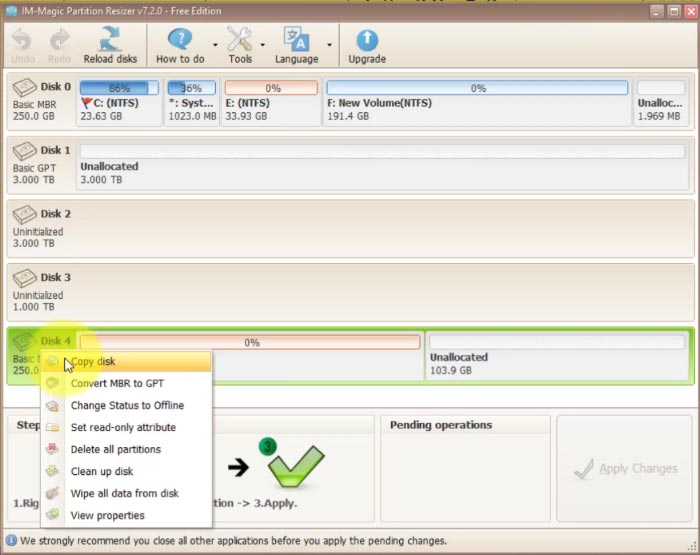Viewport: 700px width, 555px height.
Task: Click the Pending operations header
Action: pos(441,425)
